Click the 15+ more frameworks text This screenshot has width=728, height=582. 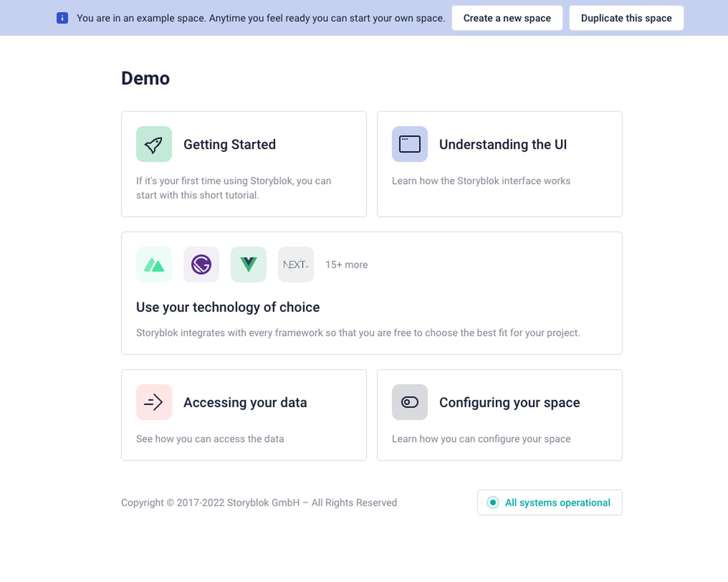pyautogui.click(x=346, y=265)
